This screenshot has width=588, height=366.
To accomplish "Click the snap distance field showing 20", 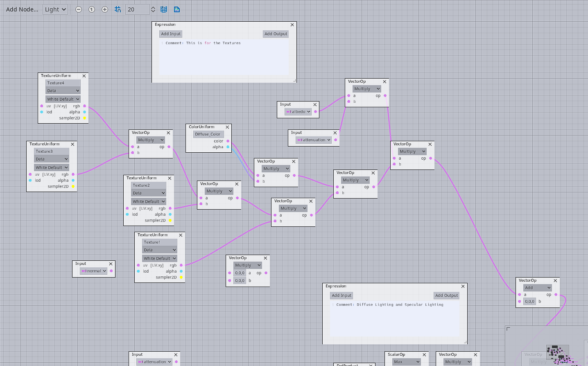I will (x=137, y=9).
